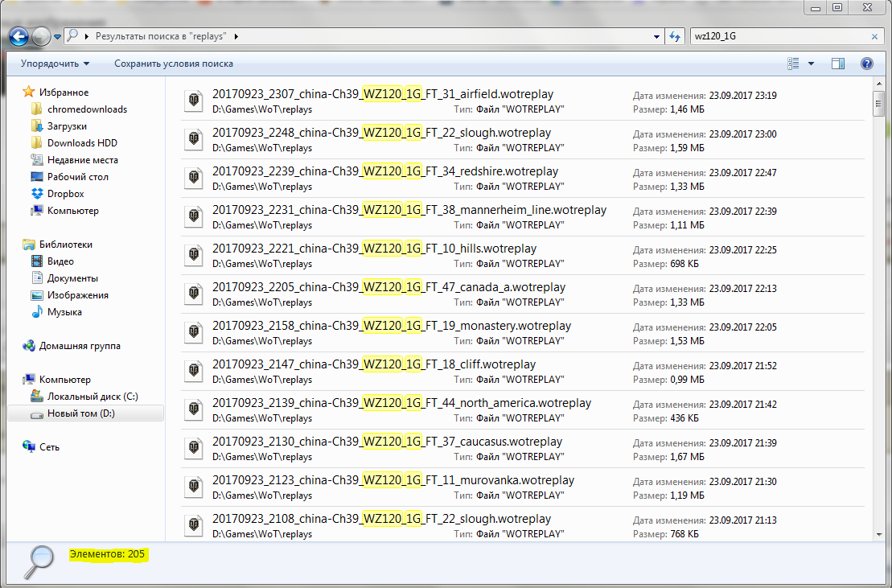Click into the wz120_1G search box
This screenshot has height=588, width=892.
click(x=779, y=36)
